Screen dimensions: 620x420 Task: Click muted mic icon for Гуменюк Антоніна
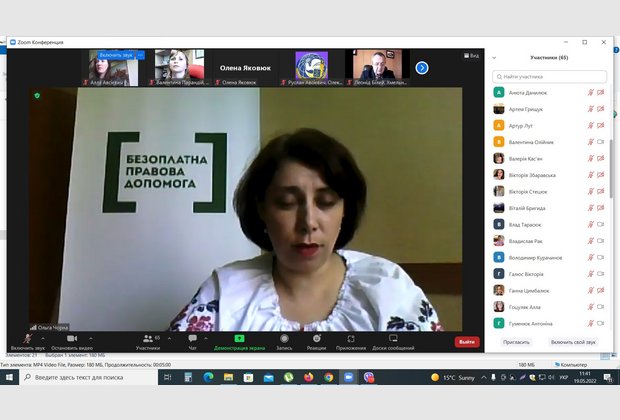(591, 323)
